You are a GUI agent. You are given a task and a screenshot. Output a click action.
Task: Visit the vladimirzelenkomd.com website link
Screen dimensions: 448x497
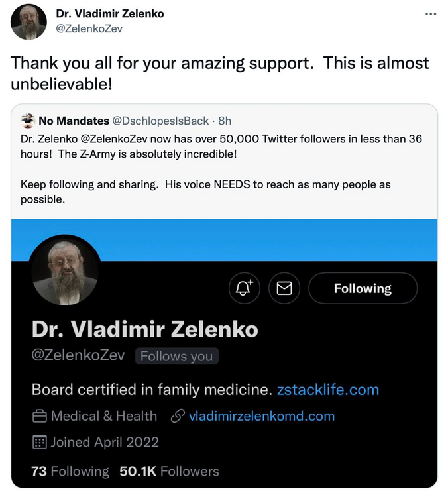coord(261,416)
